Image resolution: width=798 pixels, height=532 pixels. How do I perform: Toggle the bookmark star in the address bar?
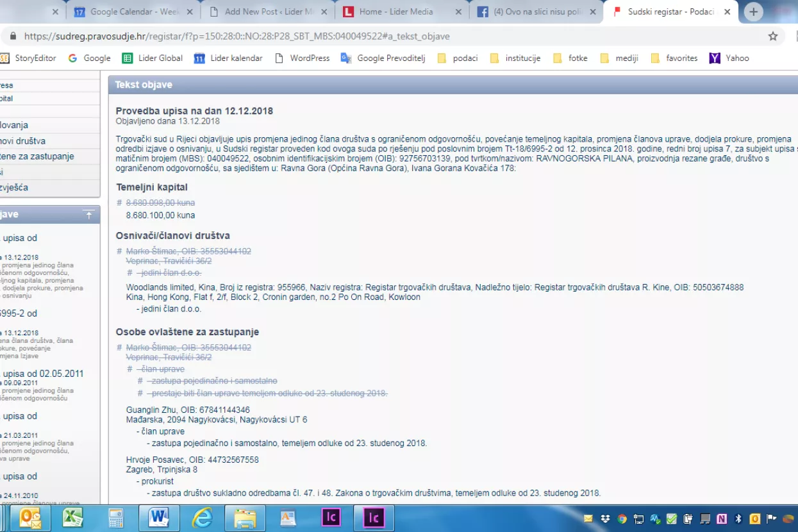[x=772, y=37]
